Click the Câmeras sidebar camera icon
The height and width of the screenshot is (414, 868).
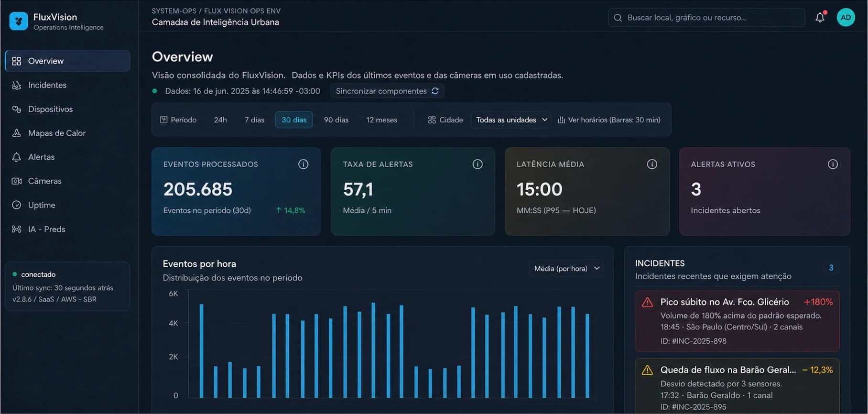[17, 181]
